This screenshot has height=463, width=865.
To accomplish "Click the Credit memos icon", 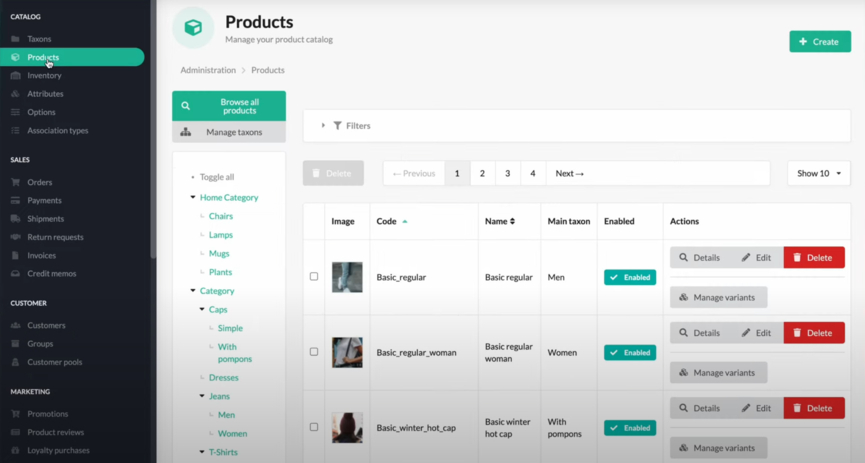I will pyautogui.click(x=15, y=274).
